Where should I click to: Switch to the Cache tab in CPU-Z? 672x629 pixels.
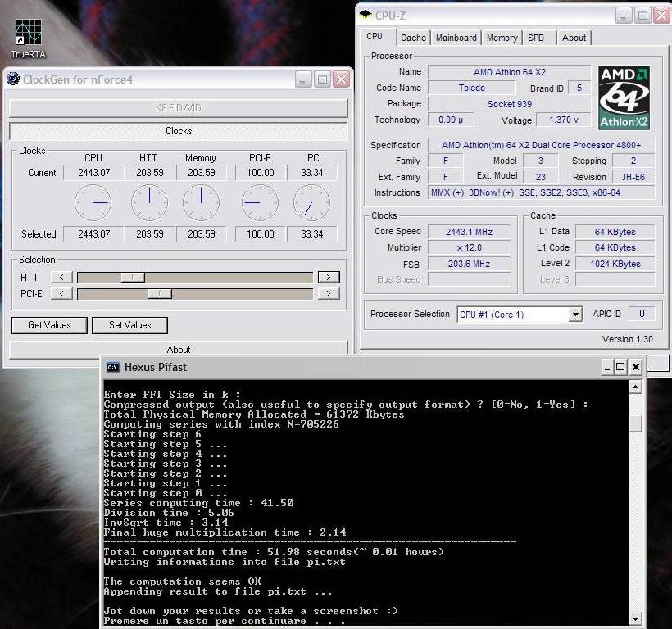pos(413,38)
